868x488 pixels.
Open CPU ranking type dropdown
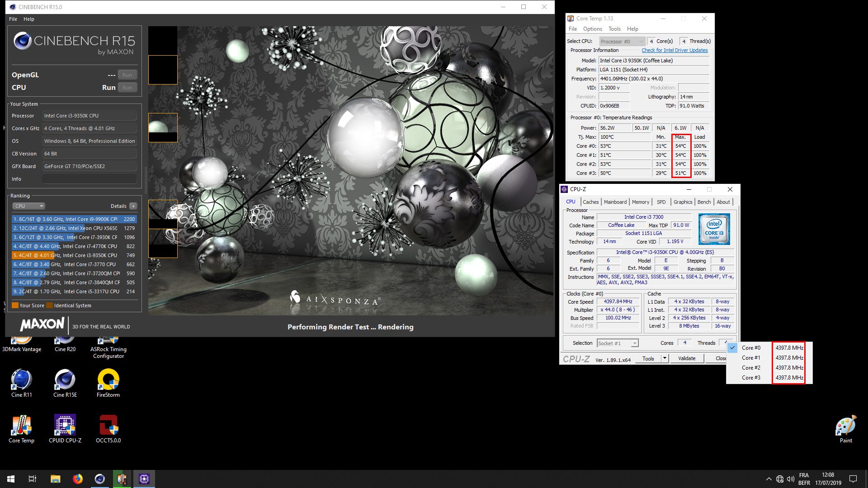pos(28,206)
